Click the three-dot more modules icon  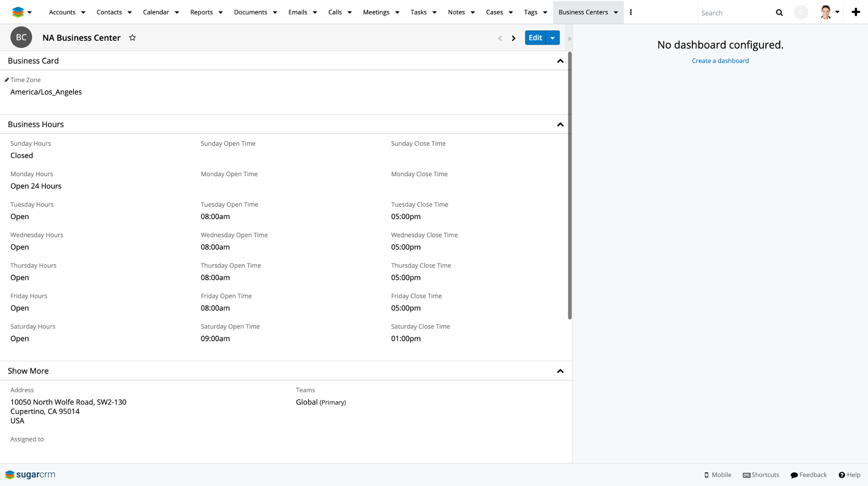pyautogui.click(x=631, y=12)
